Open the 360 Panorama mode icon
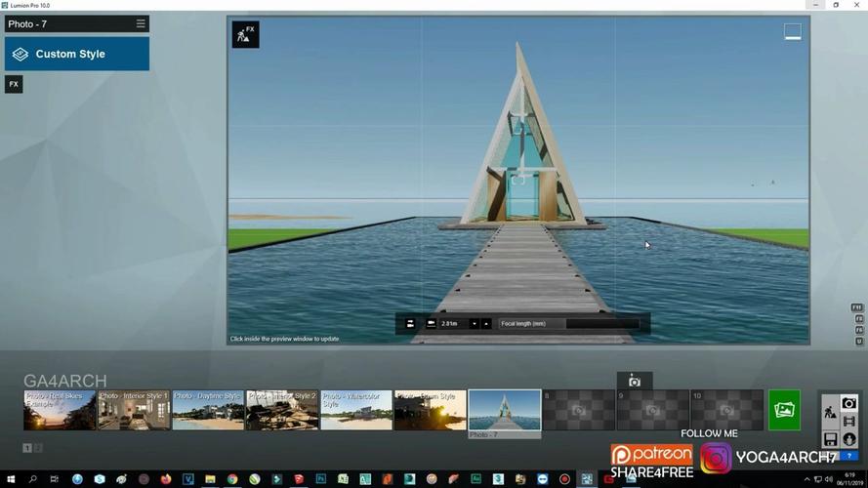 pyautogui.click(x=849, y=439)
